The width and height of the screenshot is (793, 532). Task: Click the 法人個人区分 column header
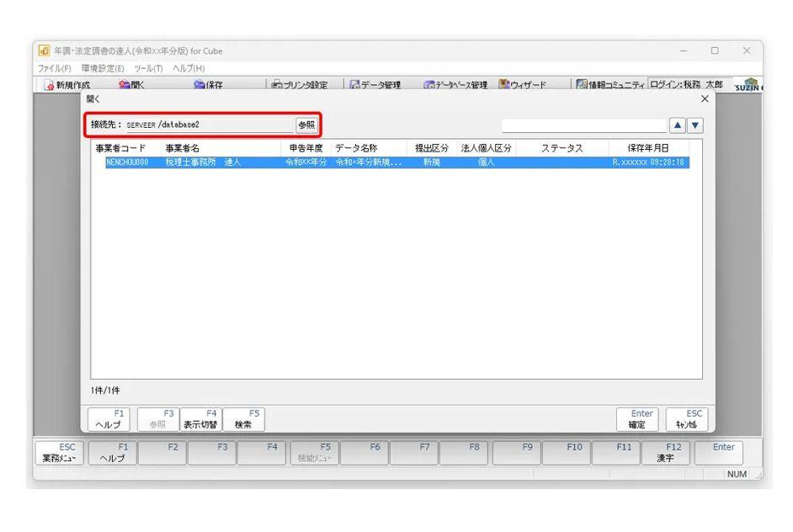[487, 148]
